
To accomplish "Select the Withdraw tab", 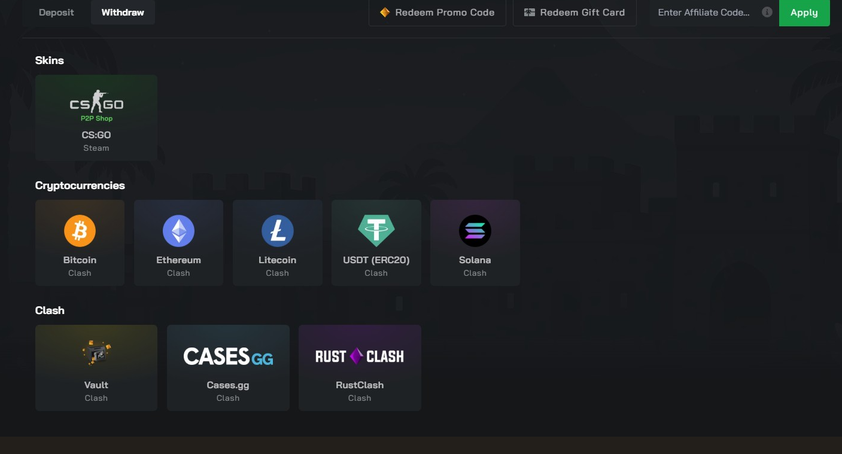I will (122, 12).
